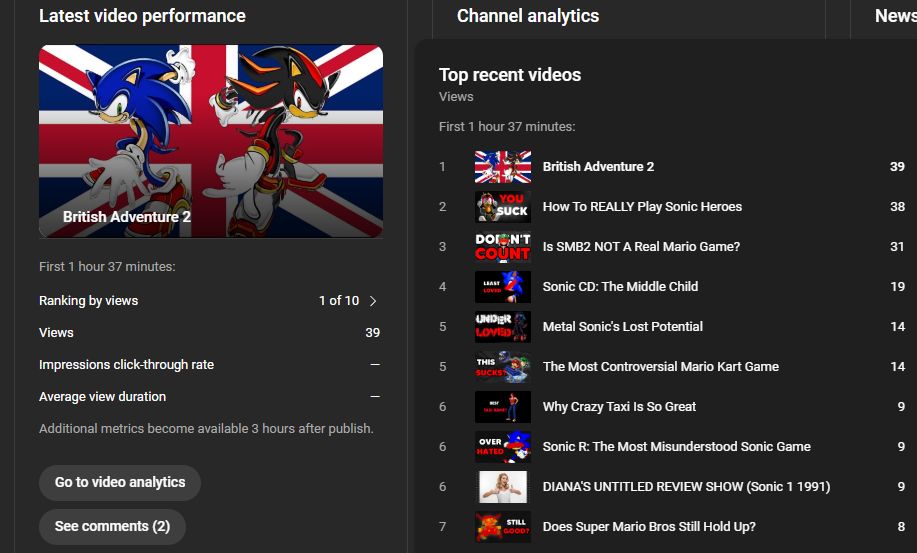917x553 pixels.
Task: Click 'How To REALLY Play Sonic Heroes' title
Action: pos(642,207)
